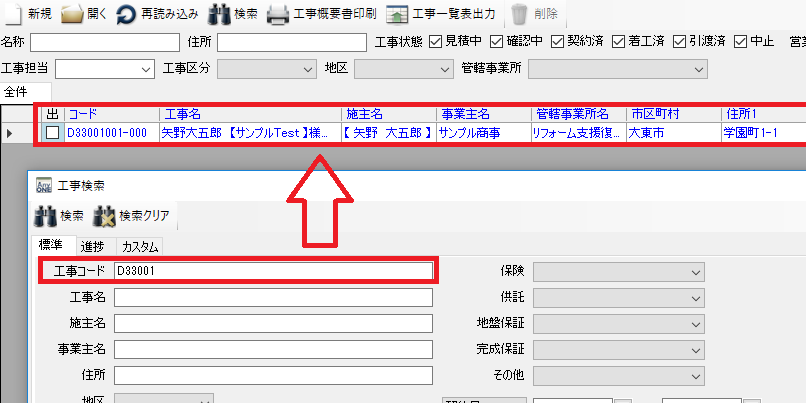Check the 出 box for row D33001001-000
Viewport: 806px width, 403px height.
tap(52, 133)
